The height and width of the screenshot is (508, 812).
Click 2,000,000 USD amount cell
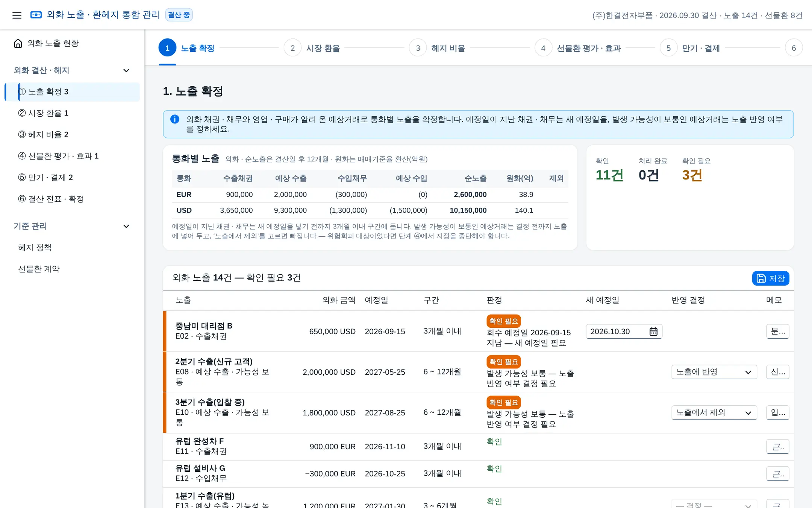coord(329,372)
